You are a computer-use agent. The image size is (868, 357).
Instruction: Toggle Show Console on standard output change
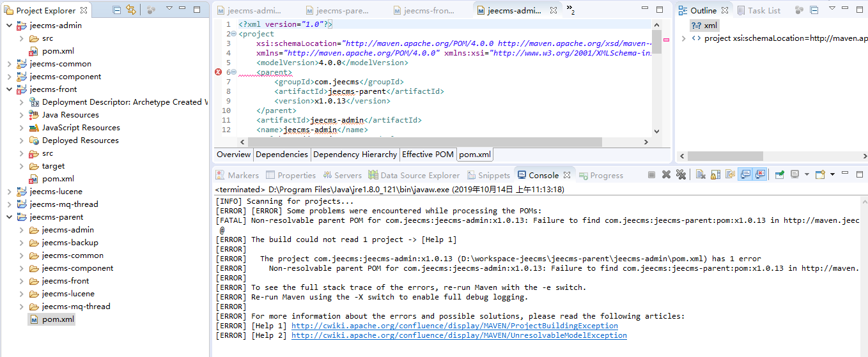click(x=745, y=174)
